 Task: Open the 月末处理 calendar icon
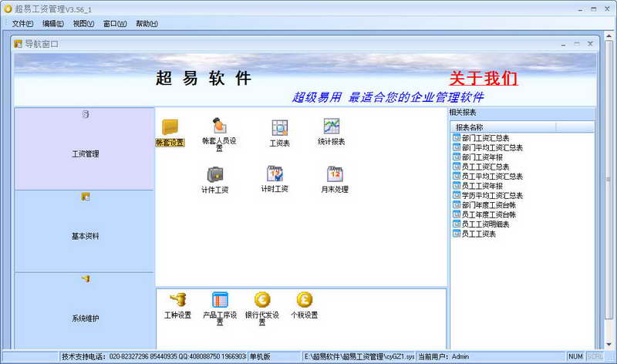(x=335, y=174)
